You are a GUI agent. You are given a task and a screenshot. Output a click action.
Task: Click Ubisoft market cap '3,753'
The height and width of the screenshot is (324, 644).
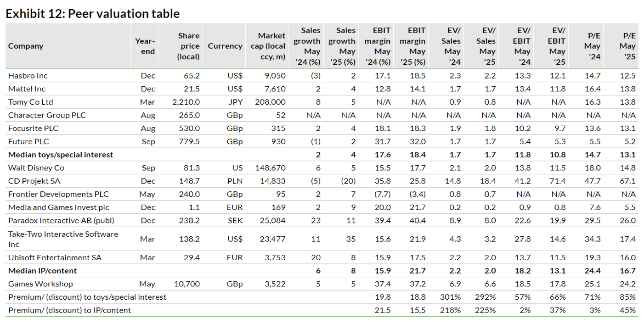pos(276,257)
